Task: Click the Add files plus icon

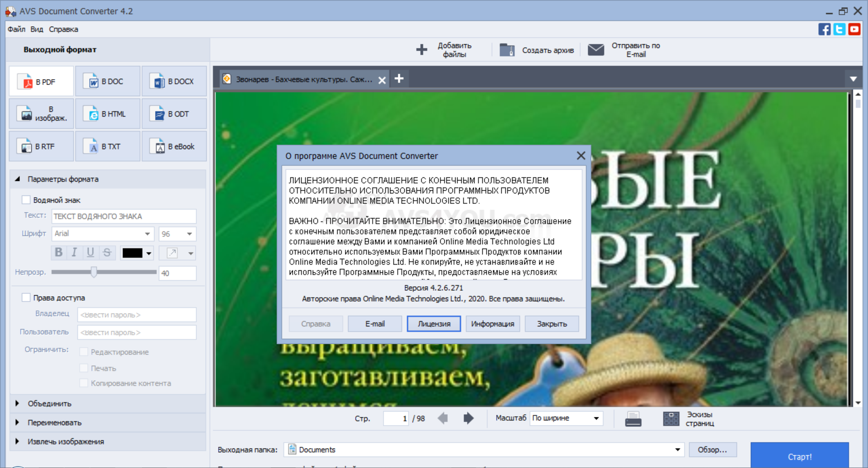Action: 421,50
